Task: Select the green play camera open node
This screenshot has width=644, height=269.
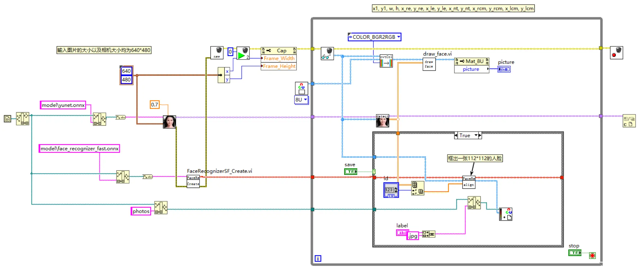Action: point(243,53)
